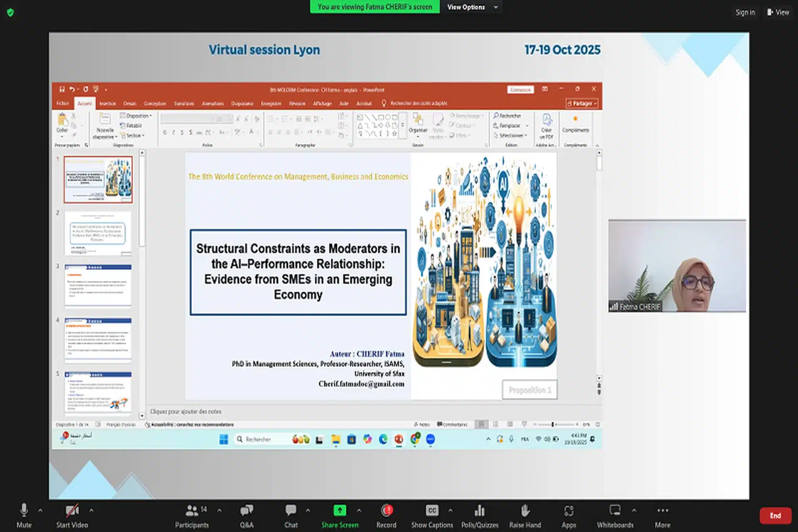
Task: Open the Apps panel
Action: tap(569, 511)
